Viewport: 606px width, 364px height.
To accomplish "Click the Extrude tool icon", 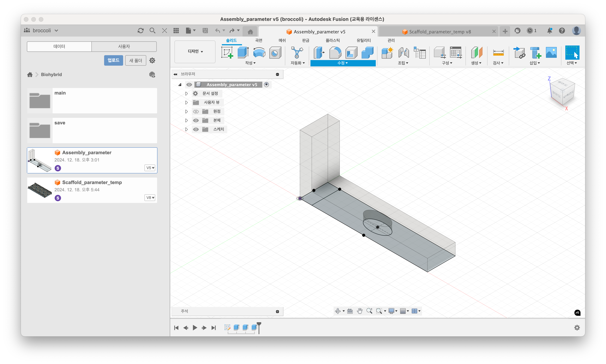I will point(243,52).
